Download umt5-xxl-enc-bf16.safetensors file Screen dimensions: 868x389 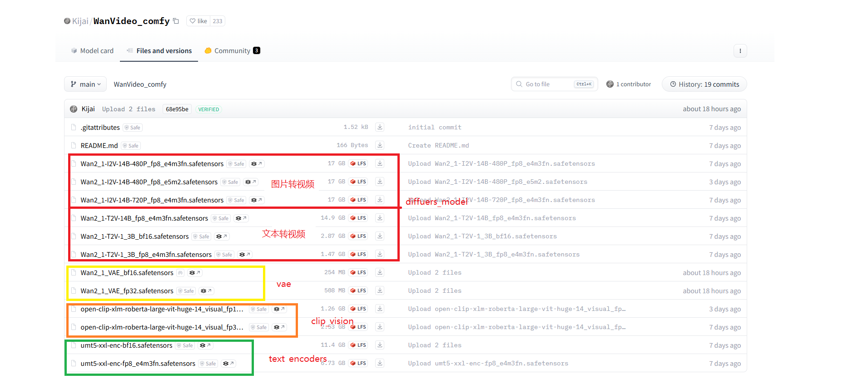click(x=380, y=345)
